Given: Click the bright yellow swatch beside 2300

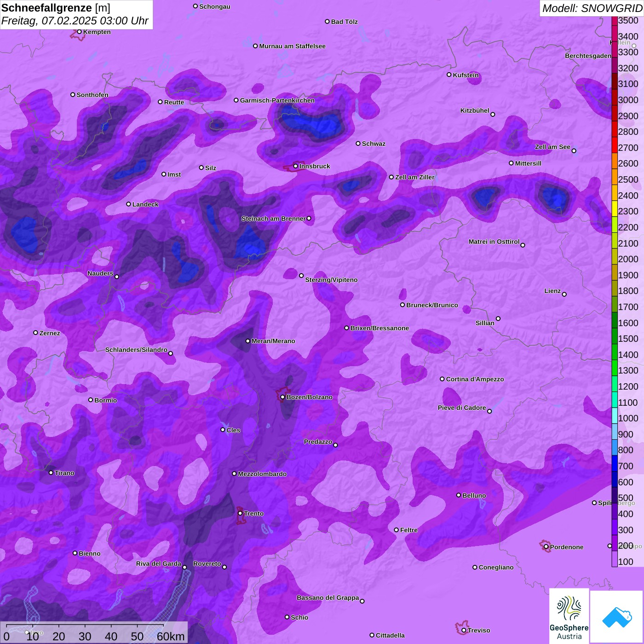Looking at the screenshot, I should point(615,209).
